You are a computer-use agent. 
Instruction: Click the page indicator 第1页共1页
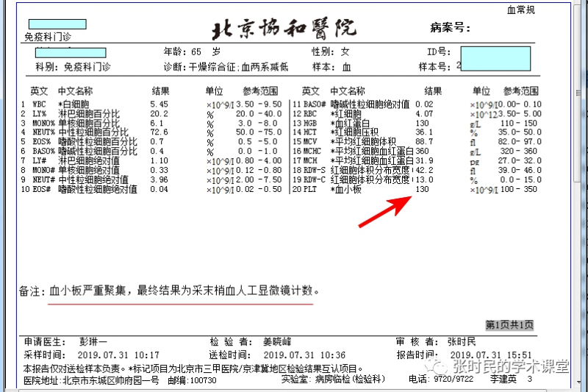509,325
